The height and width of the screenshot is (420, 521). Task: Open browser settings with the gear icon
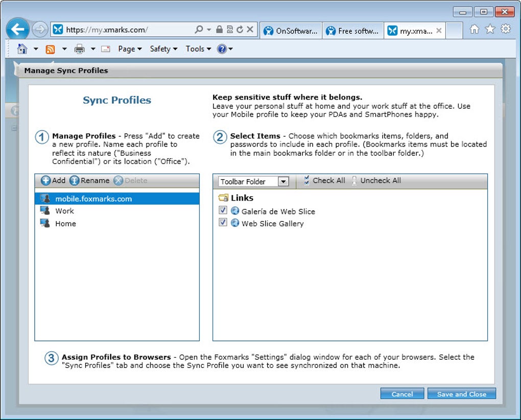pyautogui.click(x=506, y=29)
